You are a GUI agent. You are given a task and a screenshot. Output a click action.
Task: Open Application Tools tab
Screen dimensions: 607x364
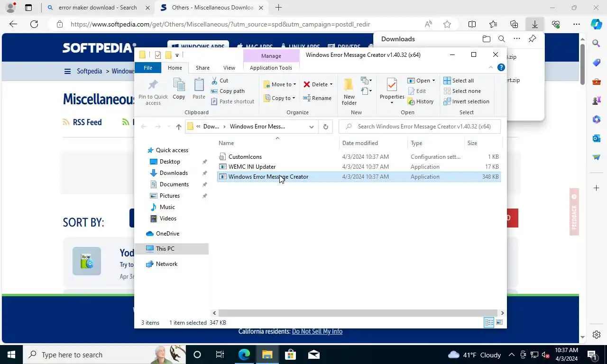click(x=271, y=68)
